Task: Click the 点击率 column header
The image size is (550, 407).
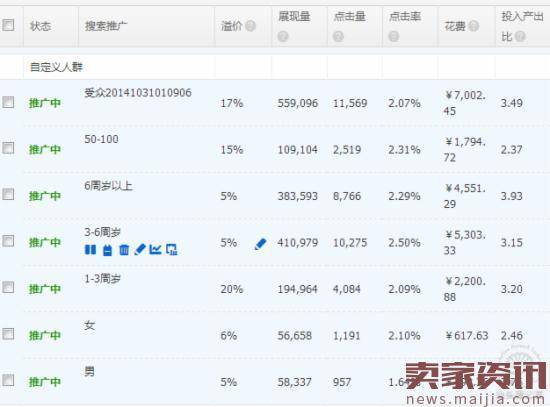Action: click(x=405, y=16)
